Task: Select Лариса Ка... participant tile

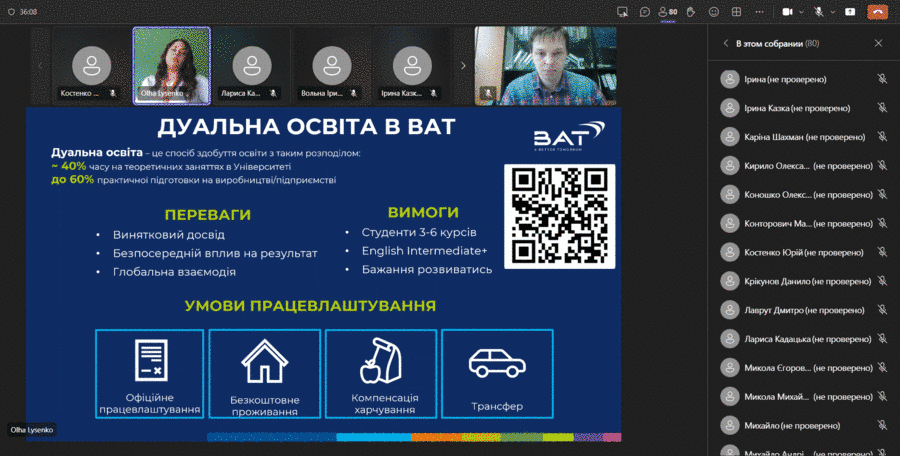Action: pyautogui.click(x=252, y=66)
